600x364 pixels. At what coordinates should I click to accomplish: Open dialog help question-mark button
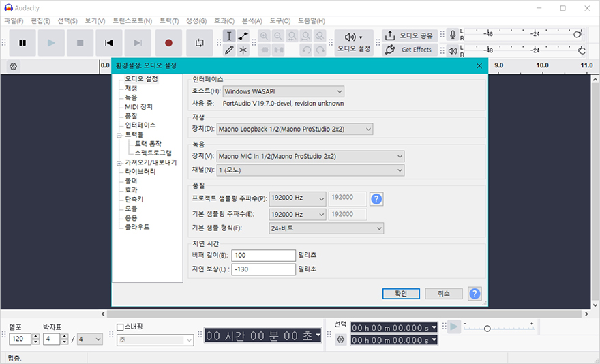pos(475,294)
